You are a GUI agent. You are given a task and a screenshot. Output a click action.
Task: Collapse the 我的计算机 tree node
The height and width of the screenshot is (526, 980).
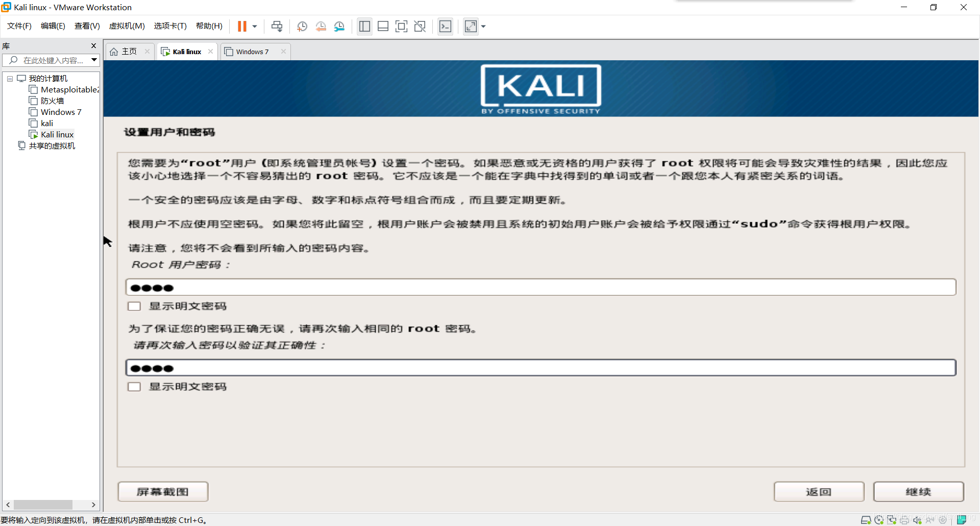pos(9,78)
